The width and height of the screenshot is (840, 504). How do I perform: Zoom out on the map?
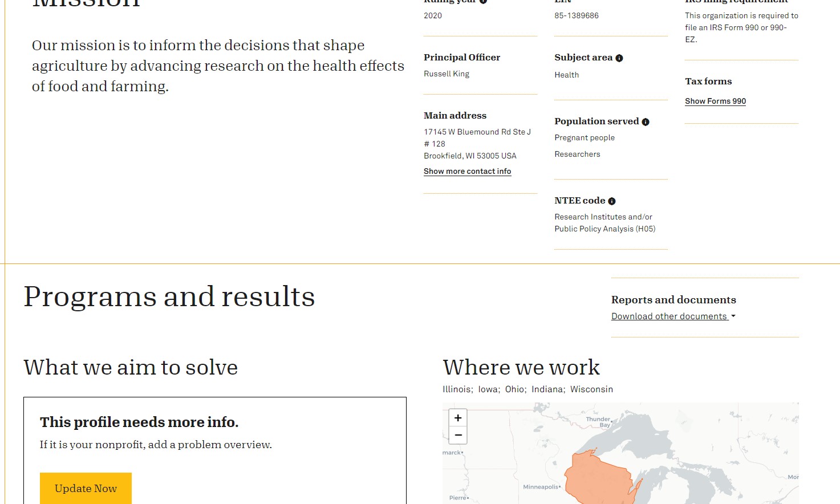coord(458,435)
